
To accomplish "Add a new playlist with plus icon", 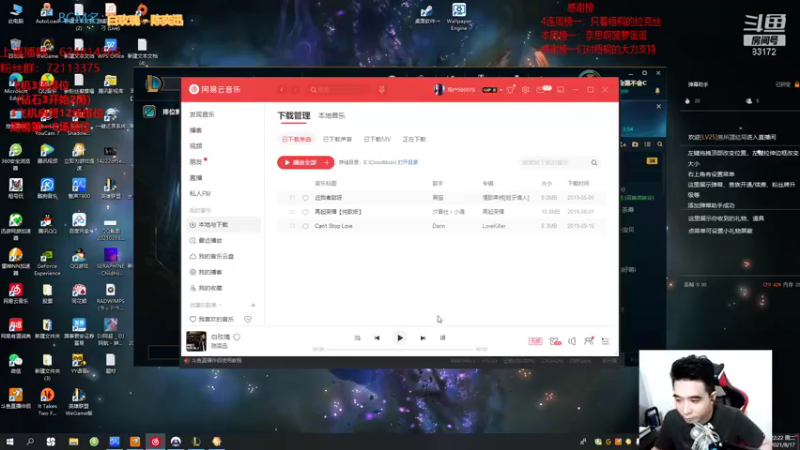I will point(253,305).
